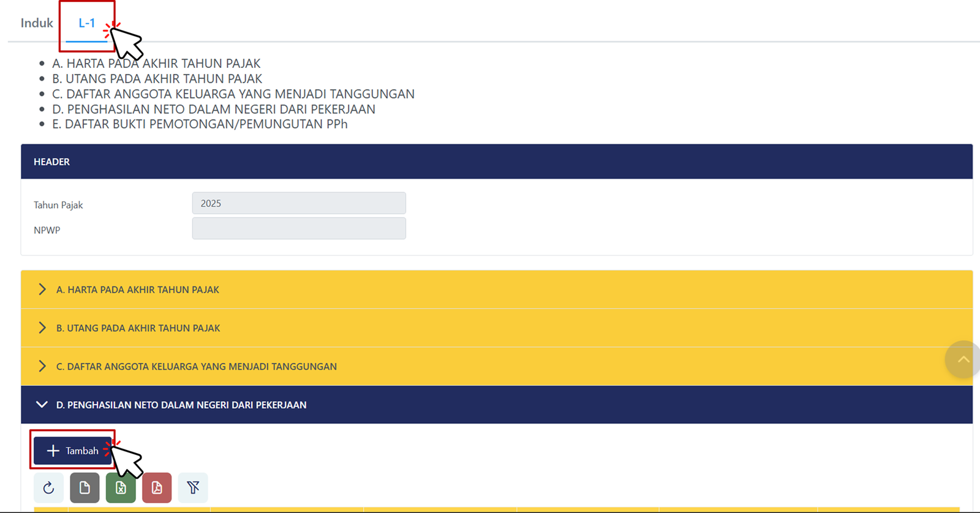Click the Tahun Pajak field
Viewport: 980px width, 513px height.
299,203
